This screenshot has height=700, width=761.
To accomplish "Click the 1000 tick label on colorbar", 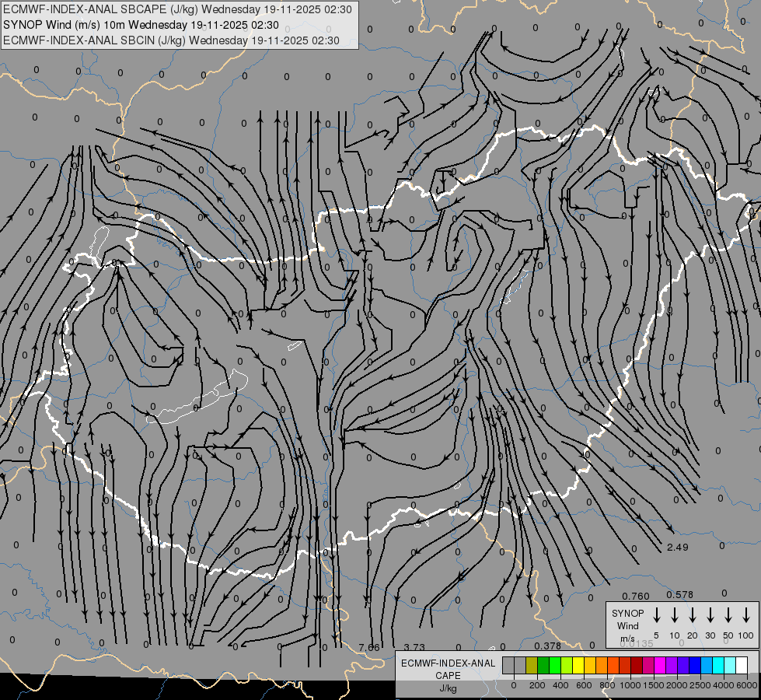I will 630,685.
